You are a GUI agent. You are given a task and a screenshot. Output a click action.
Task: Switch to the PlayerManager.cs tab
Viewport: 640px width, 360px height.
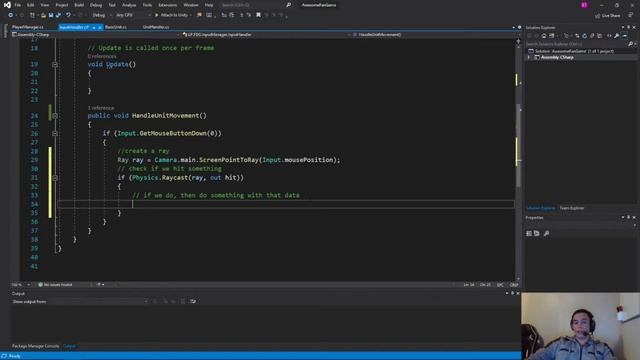click(x=28, y=27)
